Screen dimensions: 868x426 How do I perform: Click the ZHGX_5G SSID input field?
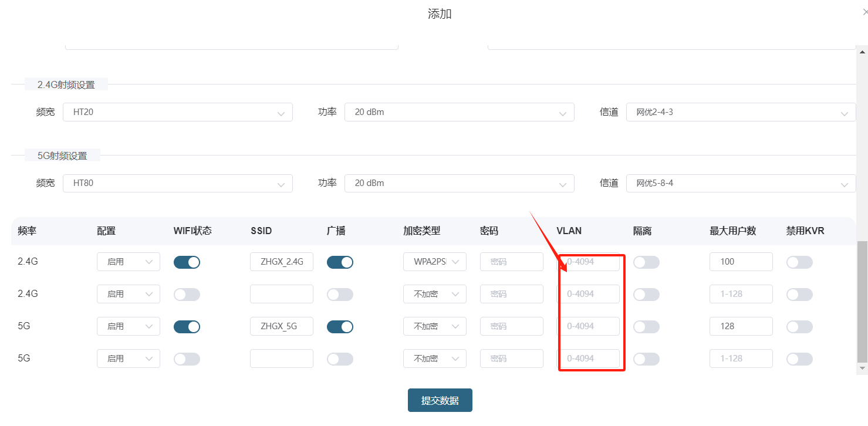pos(281,326)
